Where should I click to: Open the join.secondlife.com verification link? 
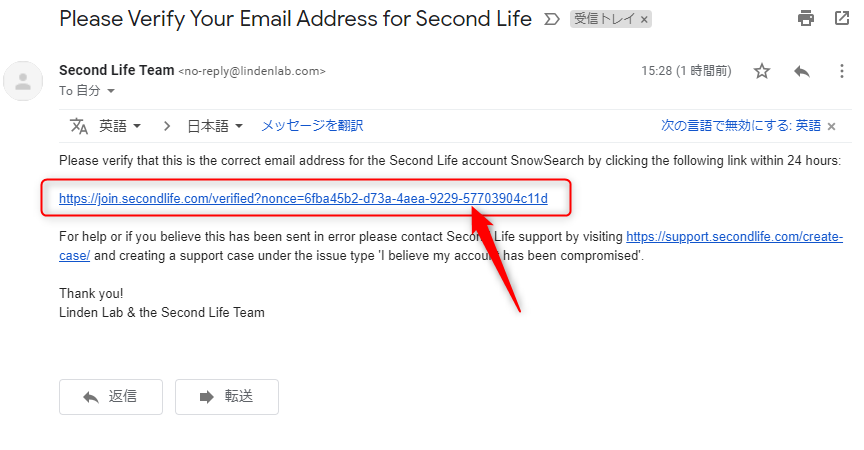(303, 198)
